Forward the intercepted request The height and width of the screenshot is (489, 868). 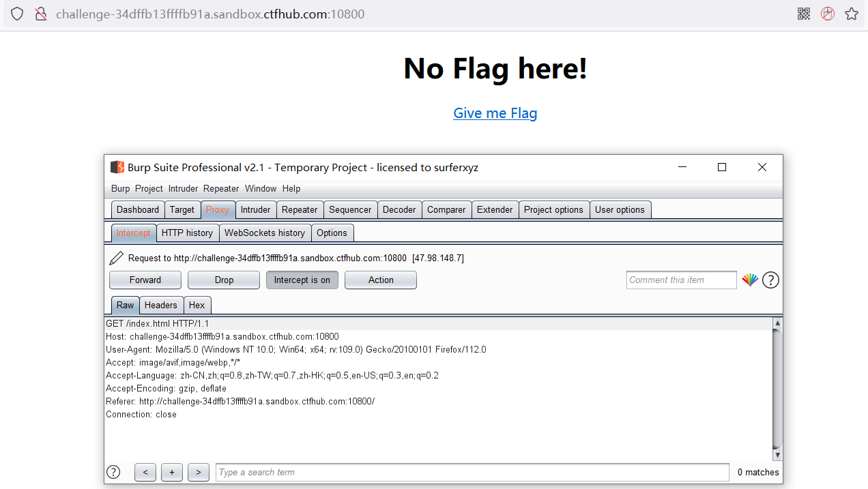[145, 280]
